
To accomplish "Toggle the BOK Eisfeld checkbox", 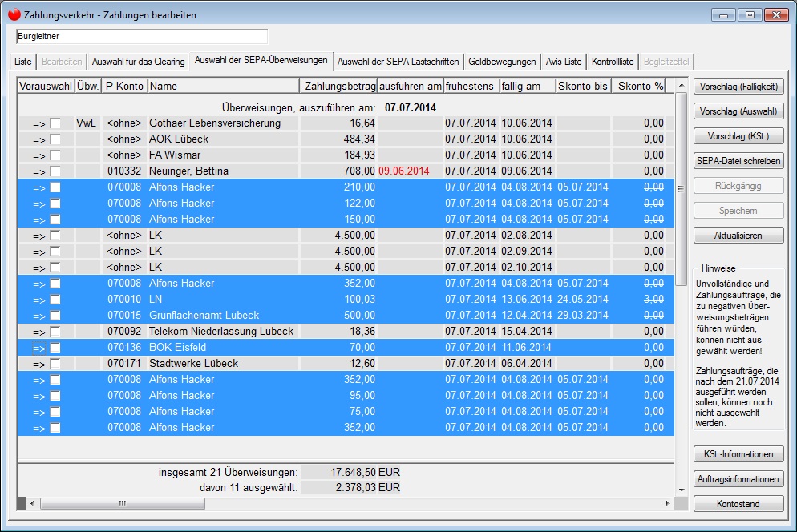I will (55, 348).
